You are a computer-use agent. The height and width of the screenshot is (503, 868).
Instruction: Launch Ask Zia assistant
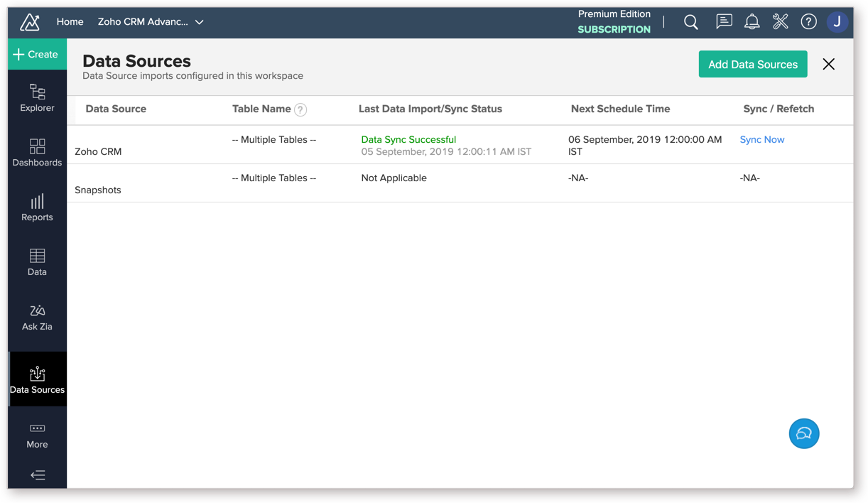pyautogui.click(x=37, y=317)
